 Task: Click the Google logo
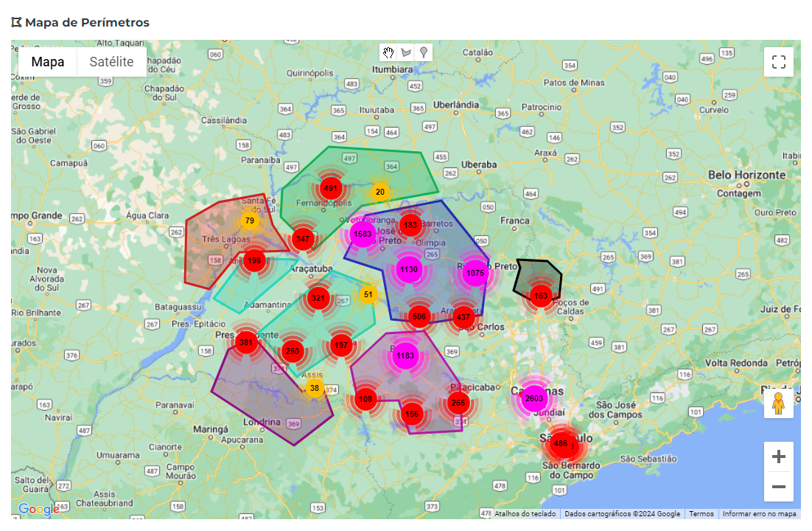click(x=38, y=509)
